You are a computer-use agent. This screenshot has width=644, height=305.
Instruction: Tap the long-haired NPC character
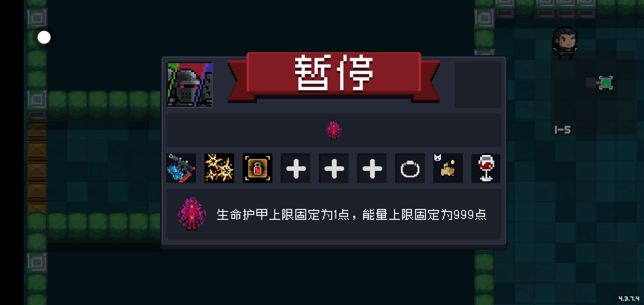click(x=565, y=43)
